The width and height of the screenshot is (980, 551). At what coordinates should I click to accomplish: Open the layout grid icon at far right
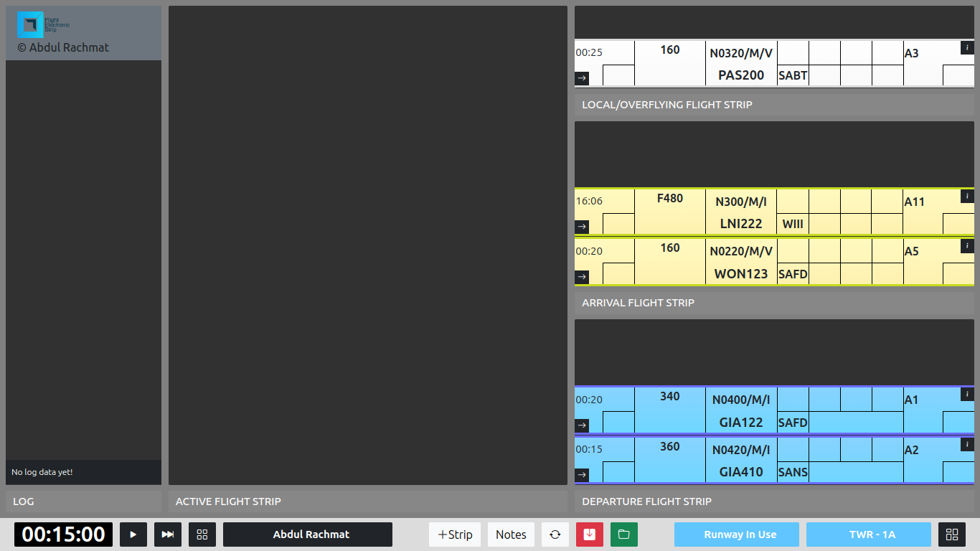coord(951,534)
